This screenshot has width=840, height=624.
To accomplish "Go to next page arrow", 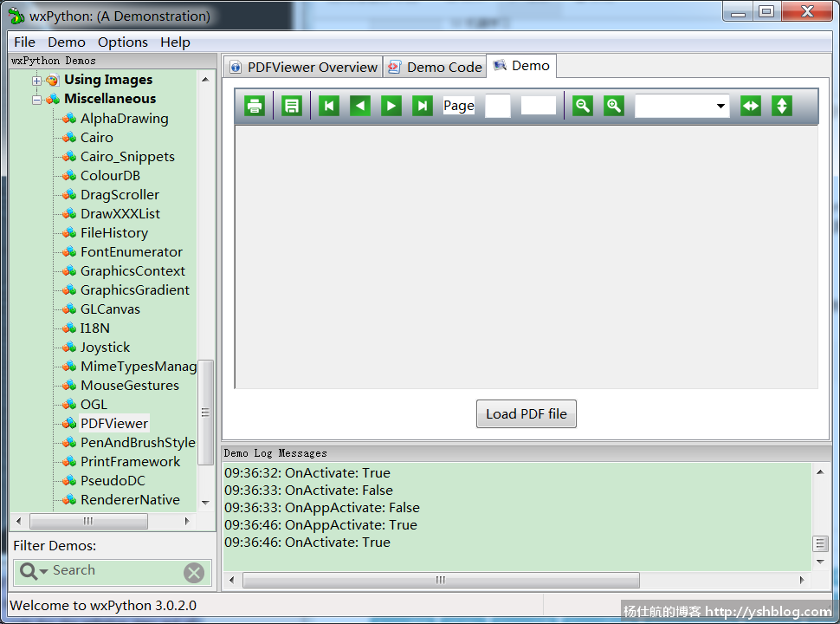I will pyautogui.click(x=391, y=106).
